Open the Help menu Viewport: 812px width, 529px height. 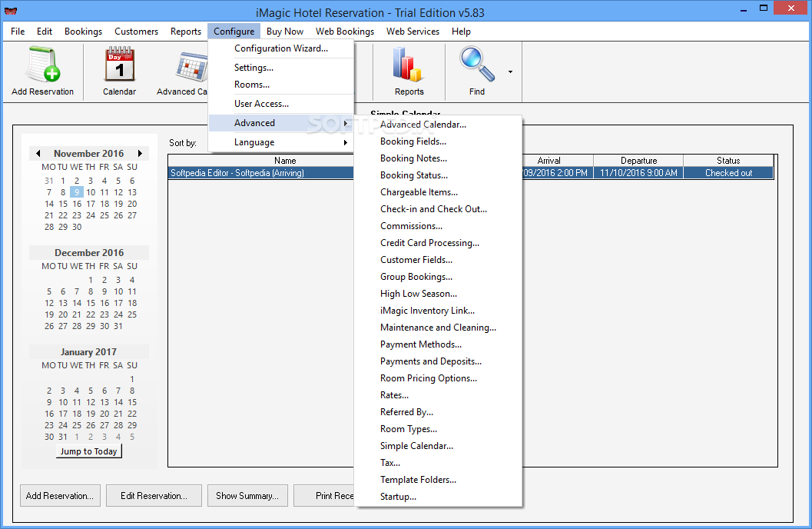pos(461,31)
